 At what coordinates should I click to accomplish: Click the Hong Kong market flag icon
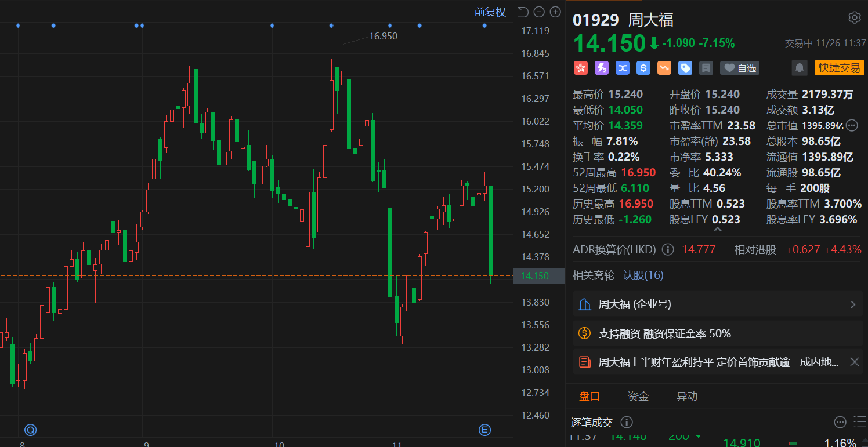[x=581, y=68]
